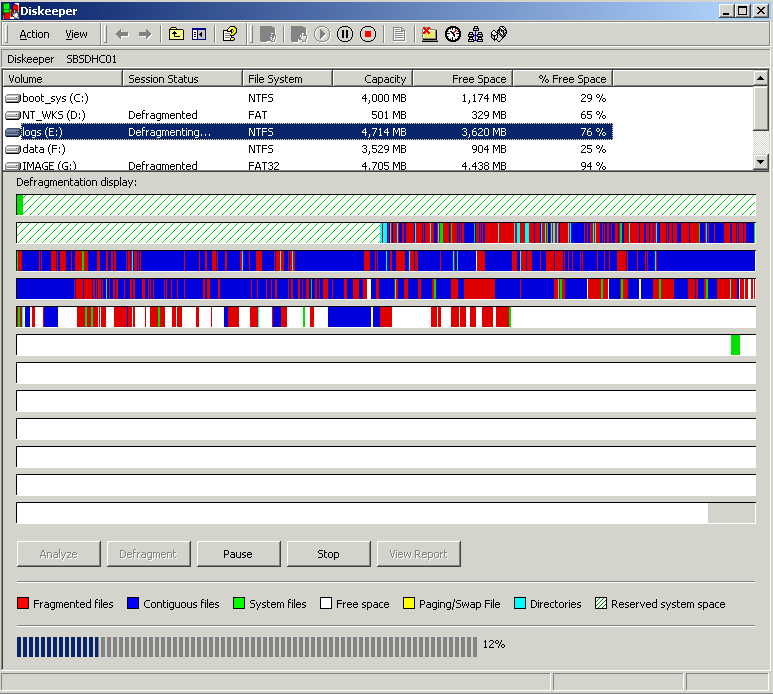773x694 pixels.
Task: Click the greyed Resume play toolbar icon
Action: tap(322, 35)
